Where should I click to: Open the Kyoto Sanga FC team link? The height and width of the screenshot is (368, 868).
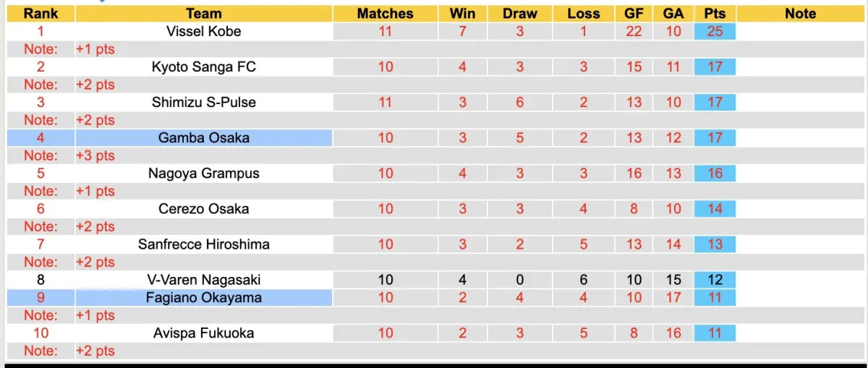[x=203, y=67]
